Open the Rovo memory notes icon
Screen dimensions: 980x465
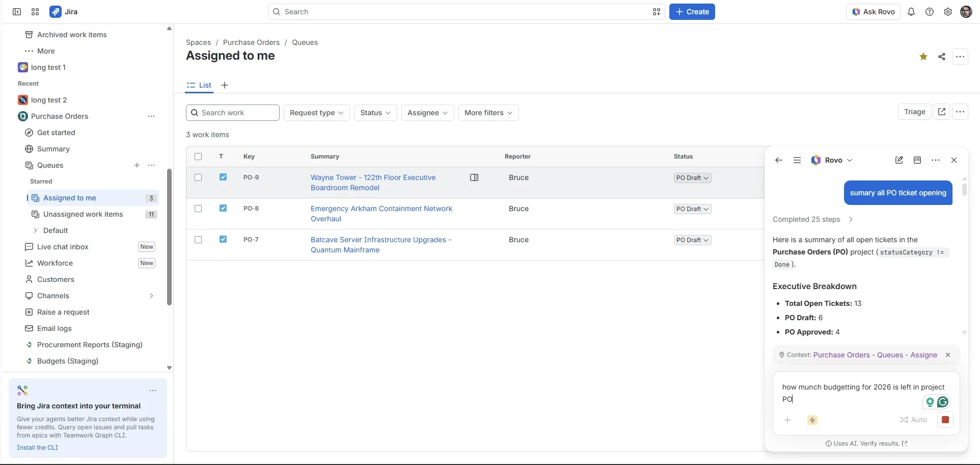(x=917, y=160)
